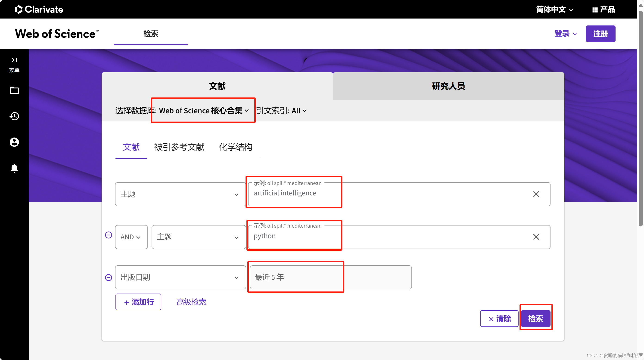
Task: Open search history clock icon
Action: 14,116
